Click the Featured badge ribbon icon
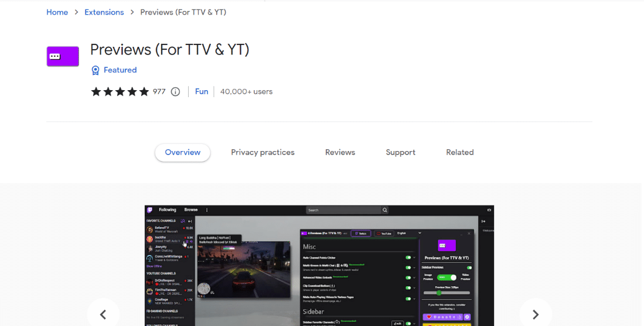Image resolution: width=644 pixels, height=326 pixels. coord(96,70)
